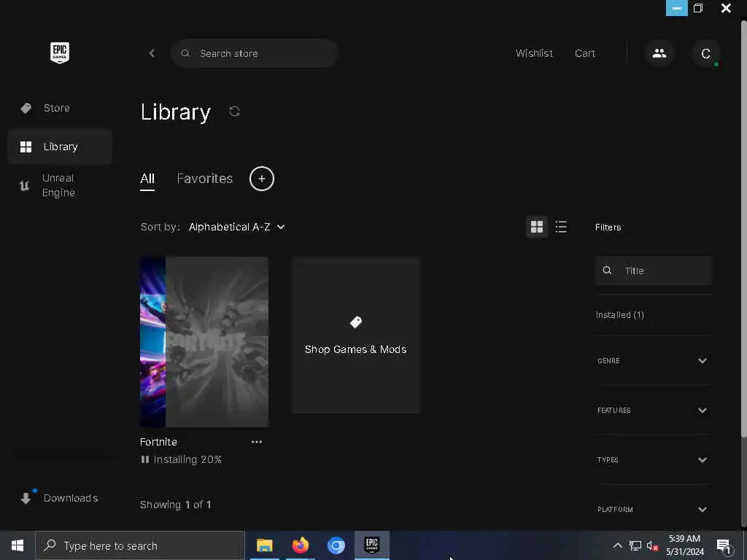Expand the Types filter
747x560 pixels.
[x=653, y=459]
